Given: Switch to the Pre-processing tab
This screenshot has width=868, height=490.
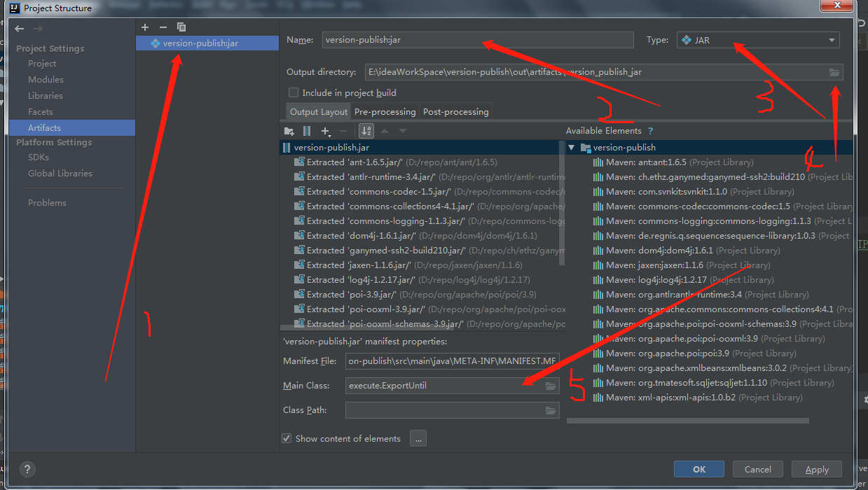Looking at the screenshot, I should 385,112.
